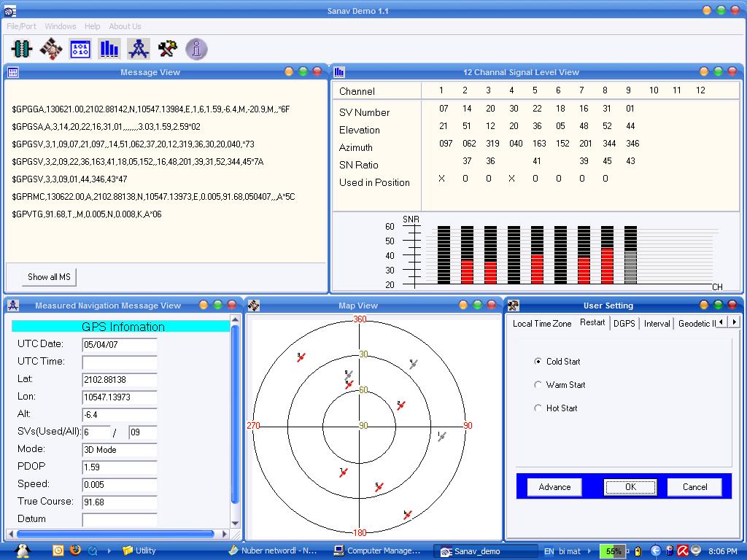Open user settings hammer and wrench icon
Screen dimensions: 747x560
point(168,49)
